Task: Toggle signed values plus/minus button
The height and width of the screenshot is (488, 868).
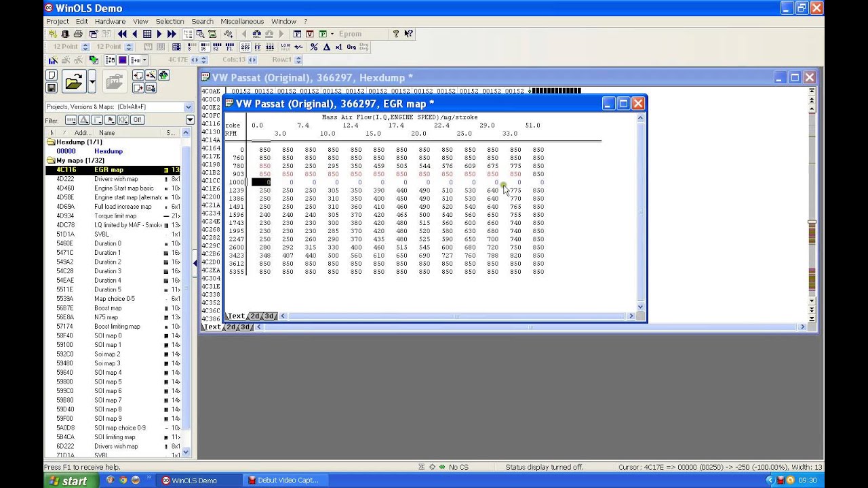Action: click(298, 47)
